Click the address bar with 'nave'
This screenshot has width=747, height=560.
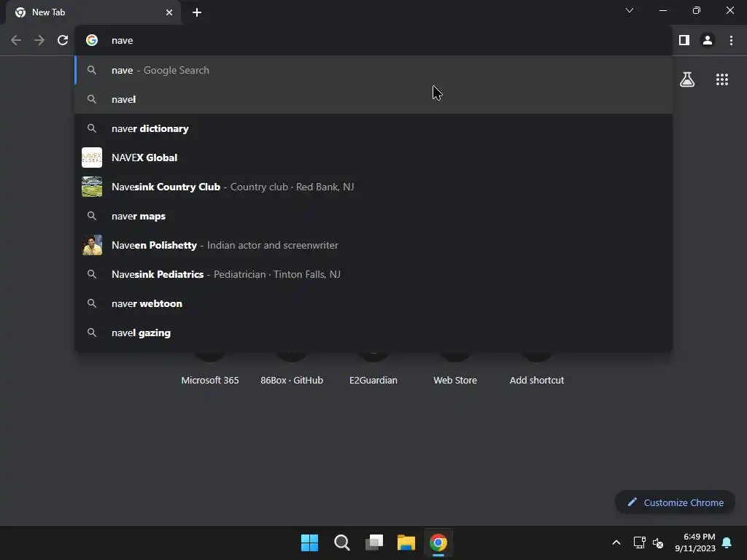(x=373, y=41)
